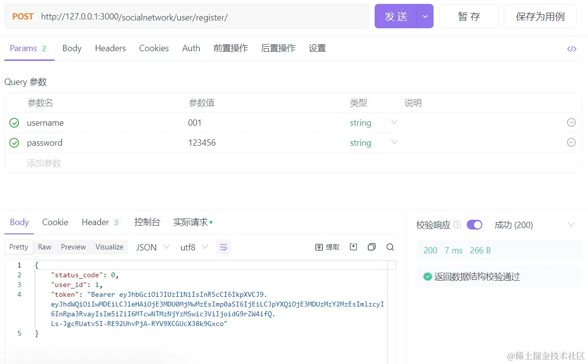The image size is (588, 364).
Task: Open the Headers tab
Action: pyautogui.click(x=111, y=48)
